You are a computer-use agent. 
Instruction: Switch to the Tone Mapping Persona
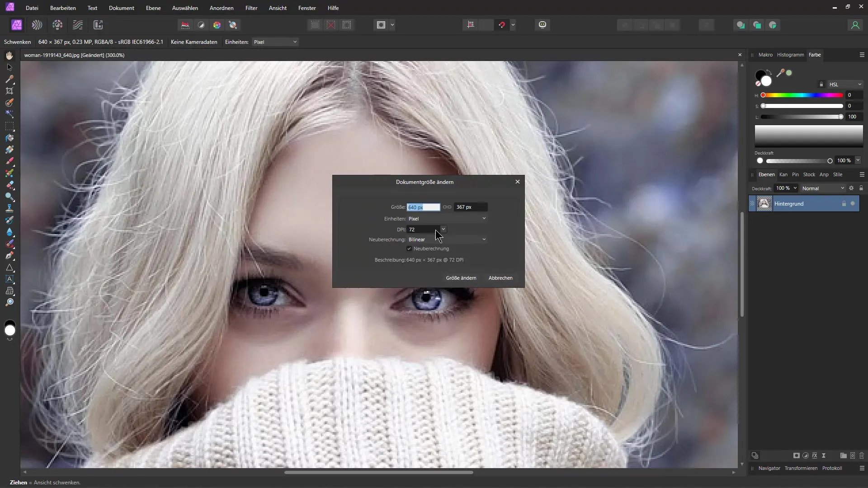tap(78, 25)
